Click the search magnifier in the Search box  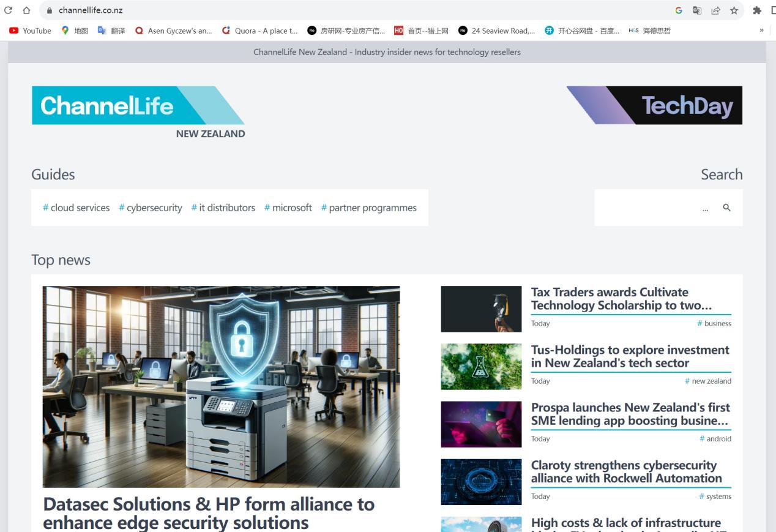pos(727,208)
